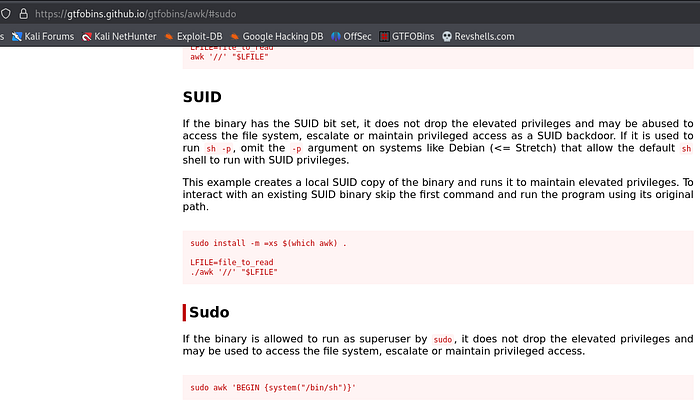700x407 pixels.
Task: Click the OffSec bookmark favicon
Action: coord(336,37)
